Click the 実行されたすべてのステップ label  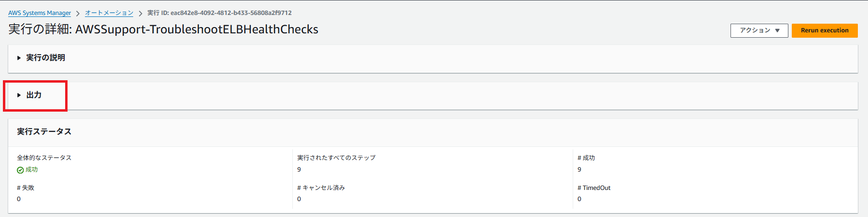coord(336,158)
